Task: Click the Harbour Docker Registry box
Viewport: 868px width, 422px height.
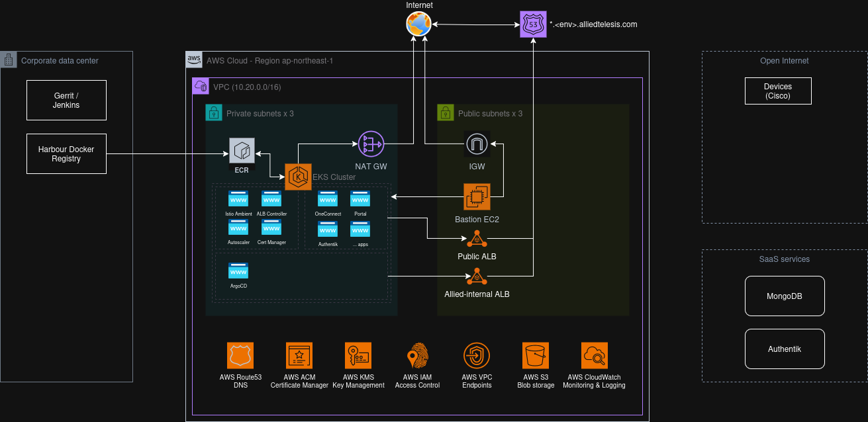Action: tap(66, 154)
